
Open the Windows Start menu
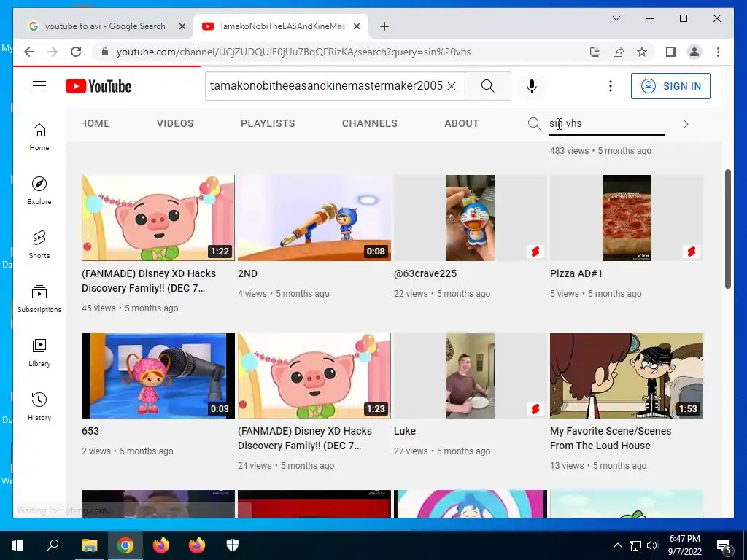pyautogui.click(x=18, y=545)
